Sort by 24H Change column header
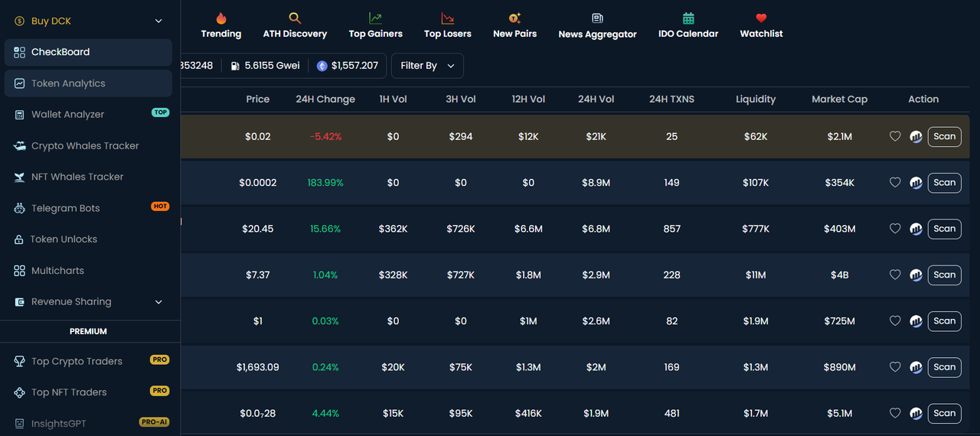 coord(325,99)
